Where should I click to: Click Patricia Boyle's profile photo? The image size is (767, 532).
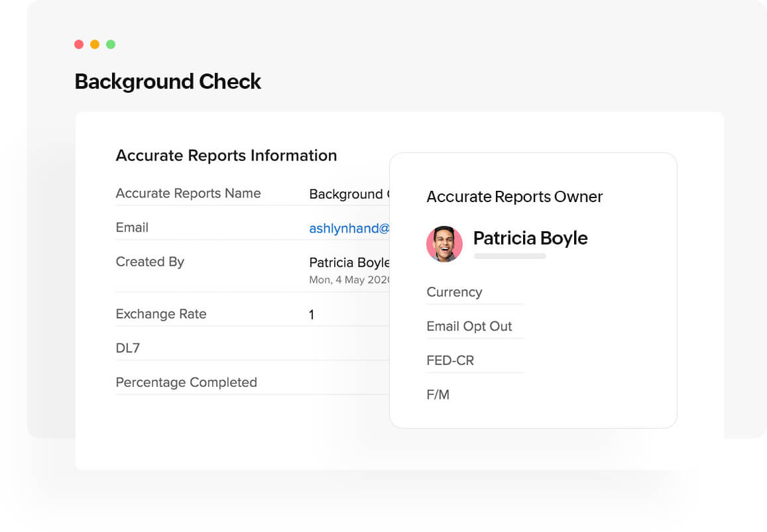point(444,244)
